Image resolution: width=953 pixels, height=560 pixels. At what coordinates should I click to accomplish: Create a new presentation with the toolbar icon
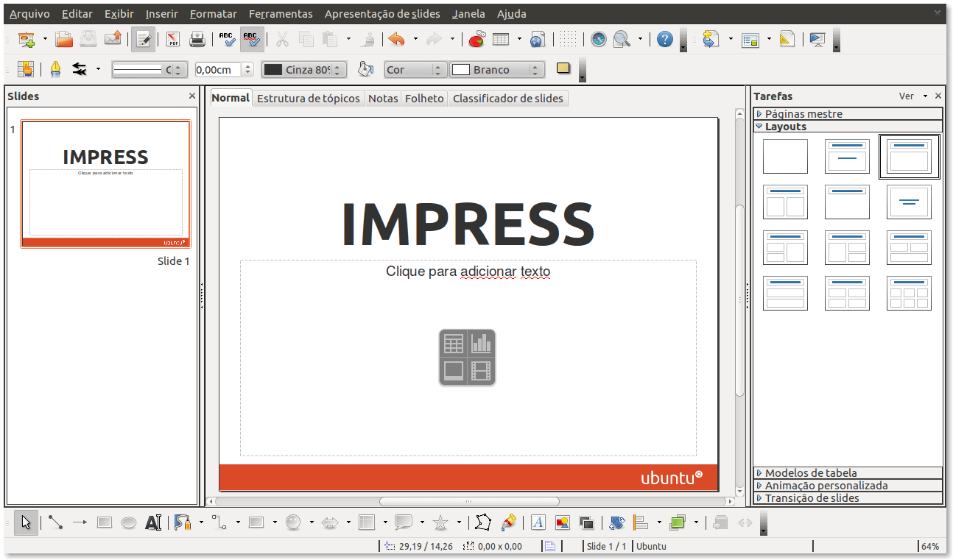(x=27, y=40)
